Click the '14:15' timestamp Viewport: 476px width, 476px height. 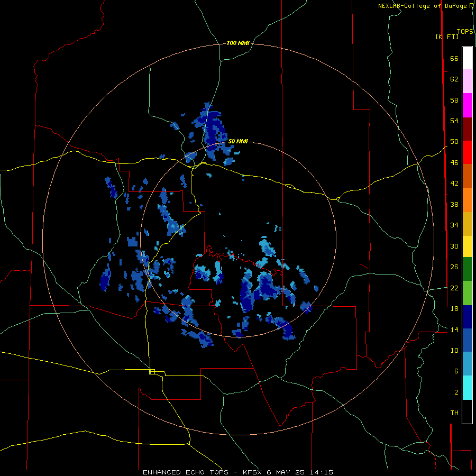(322, 472)
